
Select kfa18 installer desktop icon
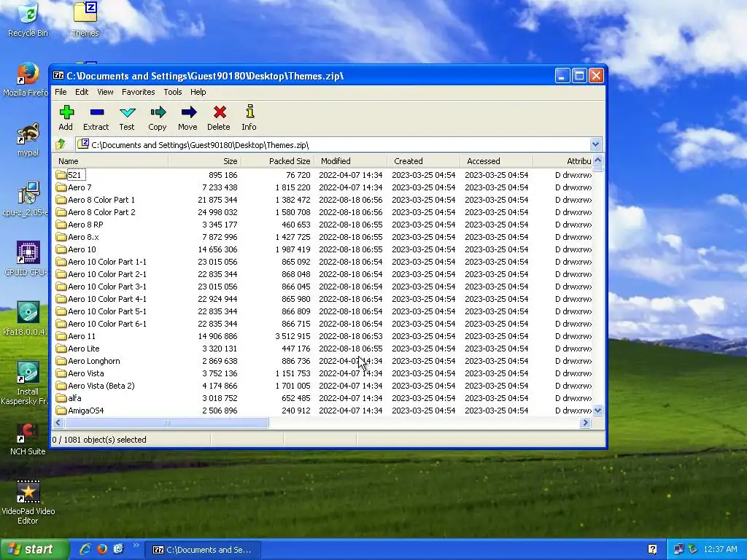pyautogui.click(x=27, y=319)
